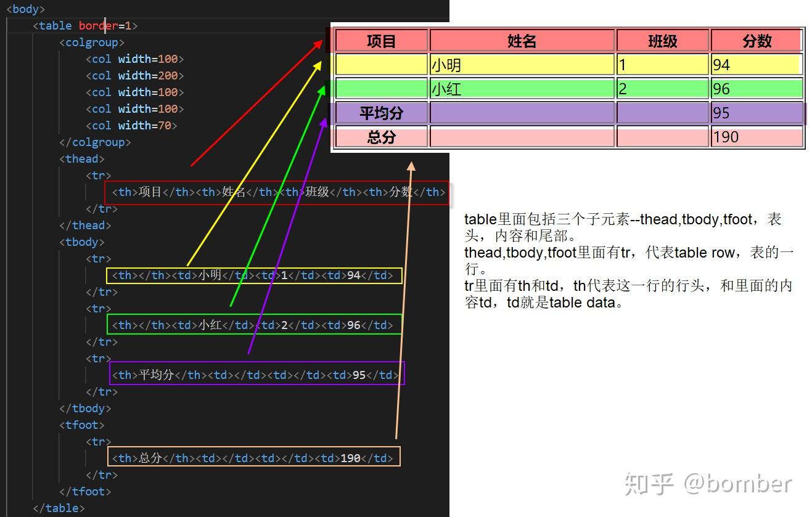Select the closing </colgroup> tag
812x517 pixels.
[95, 142]
